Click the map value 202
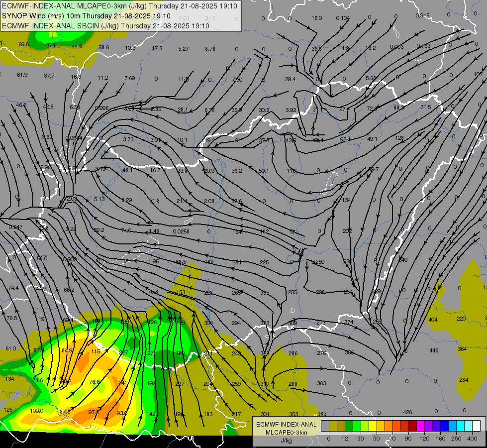Screen dimensions: 487x448 click(347, 231)
